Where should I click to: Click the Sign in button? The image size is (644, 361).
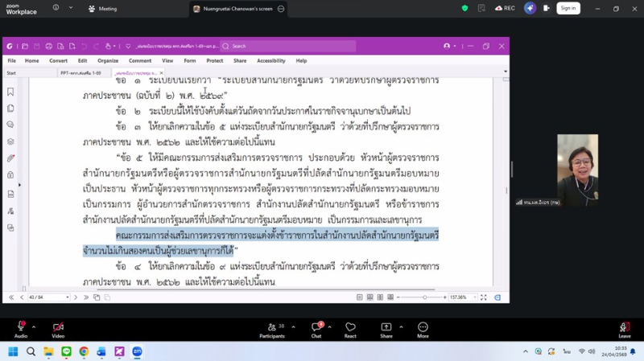click(568, 8)
